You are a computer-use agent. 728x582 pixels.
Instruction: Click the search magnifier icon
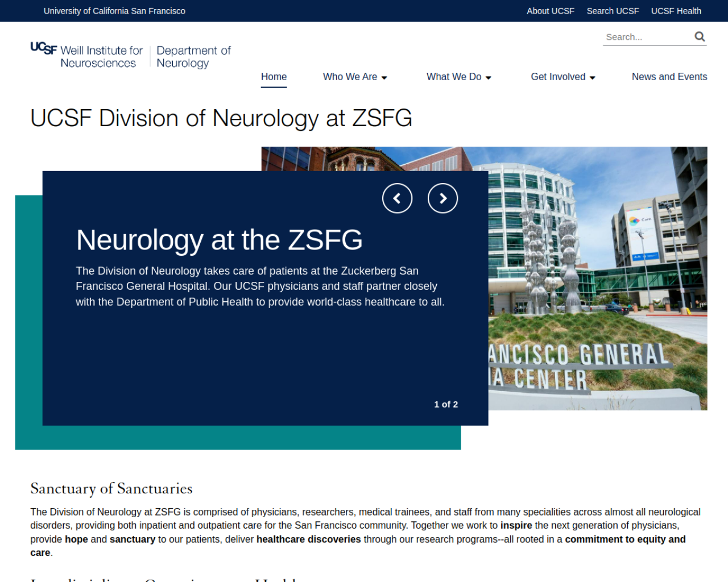click(x=700, y=36)
